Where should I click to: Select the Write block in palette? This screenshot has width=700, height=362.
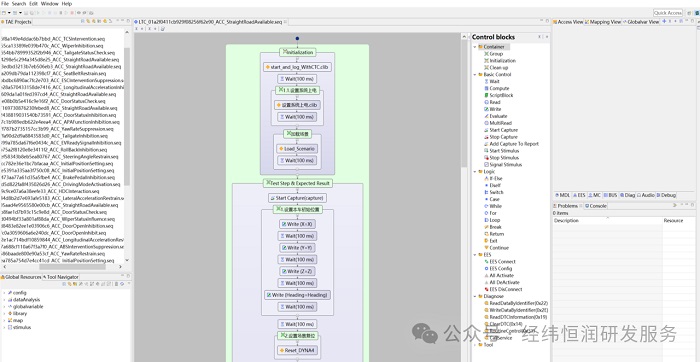(495, 109)
